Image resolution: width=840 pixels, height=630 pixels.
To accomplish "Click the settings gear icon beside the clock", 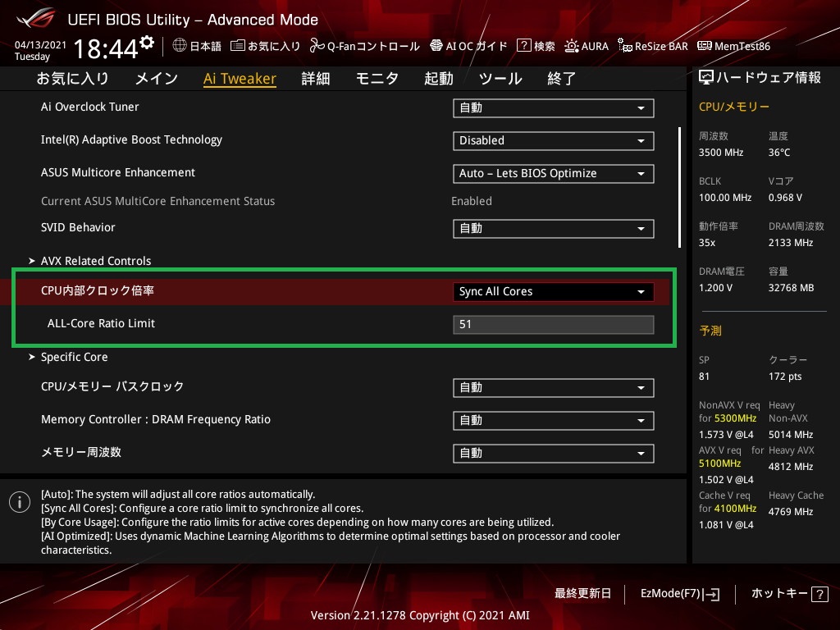I will [147, 43].
